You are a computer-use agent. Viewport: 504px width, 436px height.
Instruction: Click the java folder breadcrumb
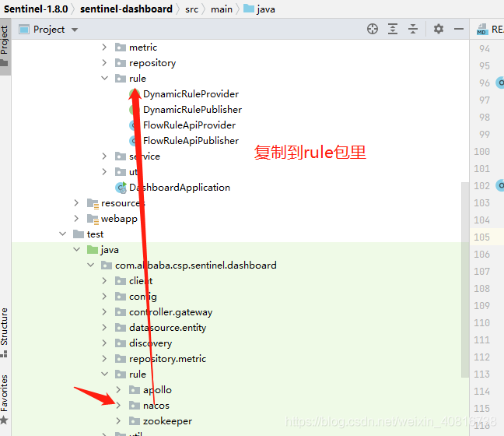(259, 9)
